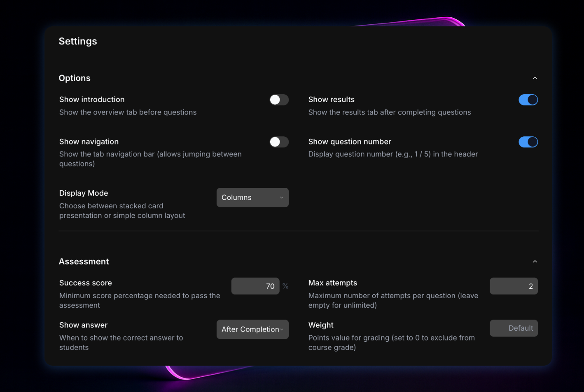
Task: Click the Assessment section heading
Action: [x=84, y=261]
